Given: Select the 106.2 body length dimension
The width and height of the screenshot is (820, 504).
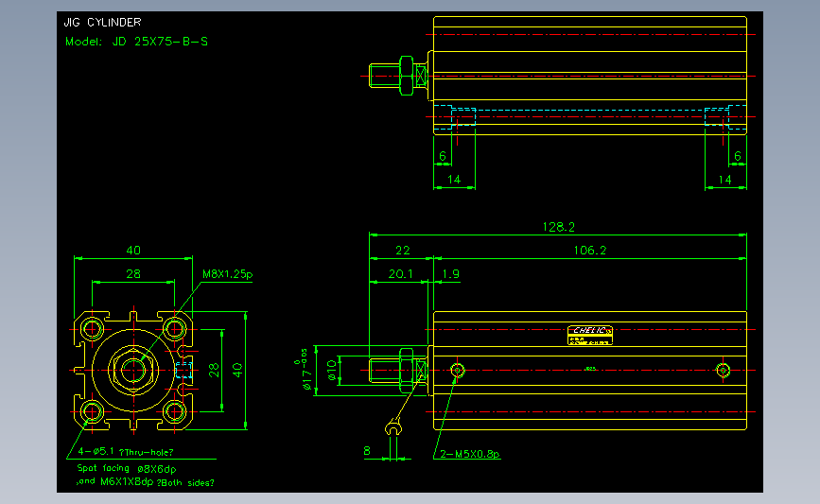Looking at the screenshot, I should click(x=590, y=251).
